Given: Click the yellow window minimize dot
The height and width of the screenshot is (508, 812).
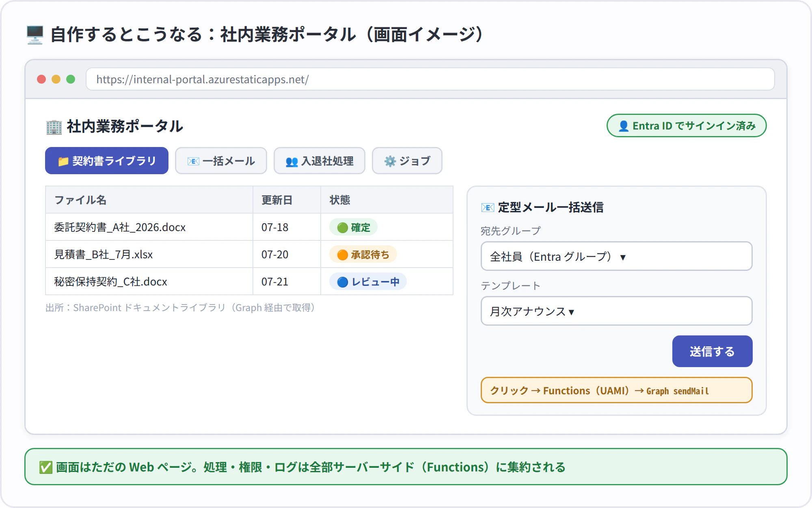Looking at the screenshot, I should (x=56, y=79).
